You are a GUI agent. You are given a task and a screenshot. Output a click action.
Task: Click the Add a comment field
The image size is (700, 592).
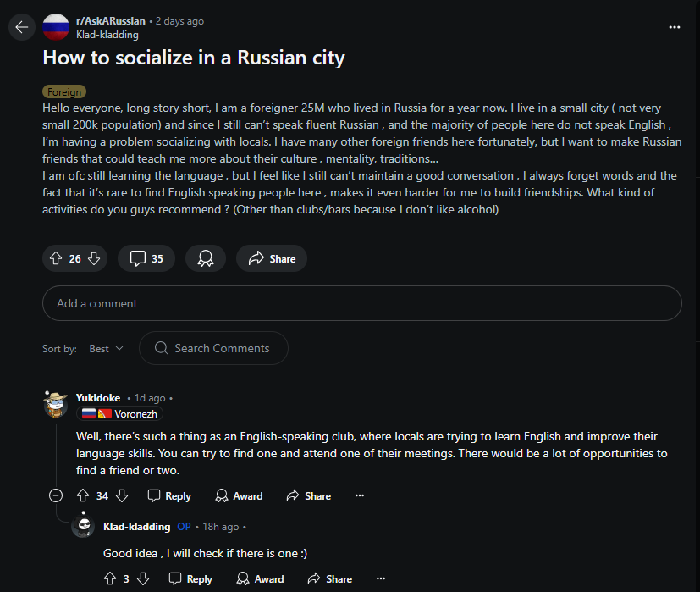pos(361,303)
